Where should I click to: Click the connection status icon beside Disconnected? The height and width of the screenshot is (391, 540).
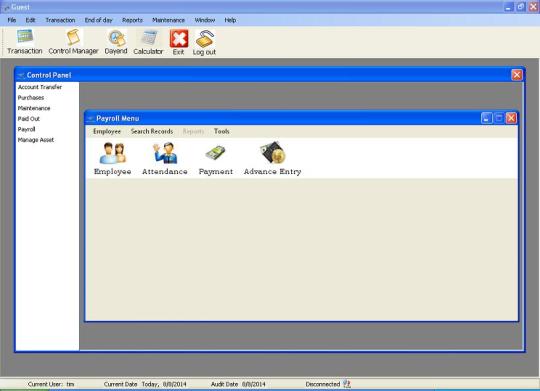(x=347, y=384)
